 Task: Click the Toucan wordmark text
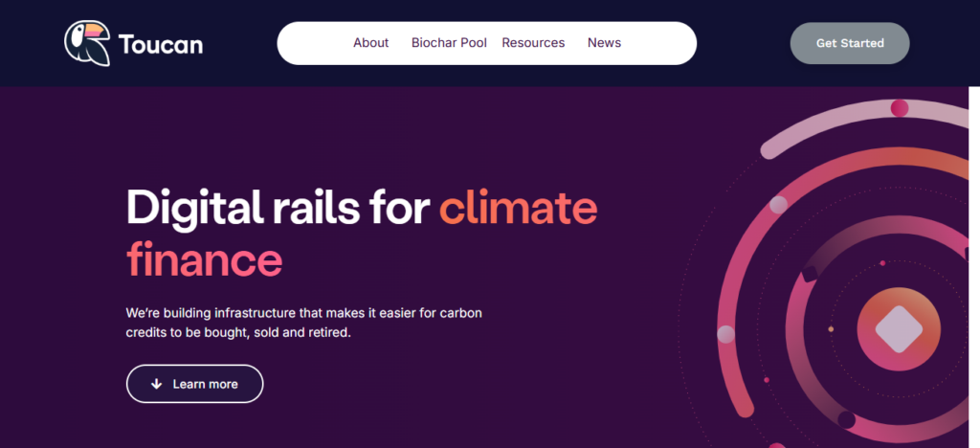coord(161,44)
